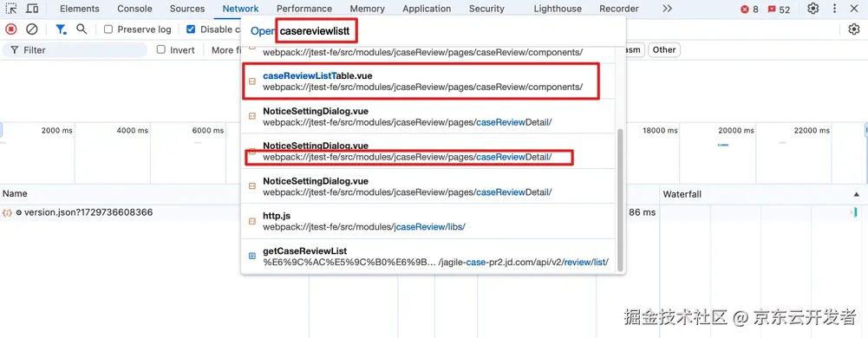Toggle the device toolbar icon

(x=32, y=9)
